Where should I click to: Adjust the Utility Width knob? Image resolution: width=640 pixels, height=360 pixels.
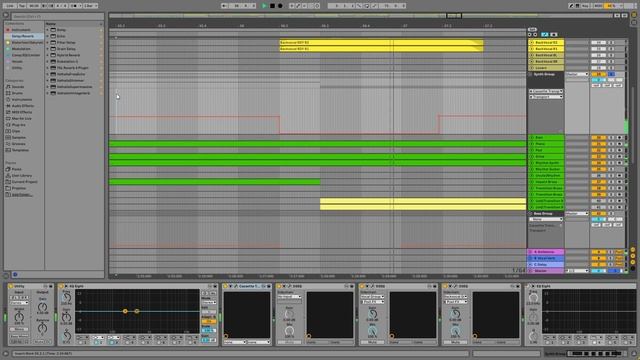coord(19,317)
